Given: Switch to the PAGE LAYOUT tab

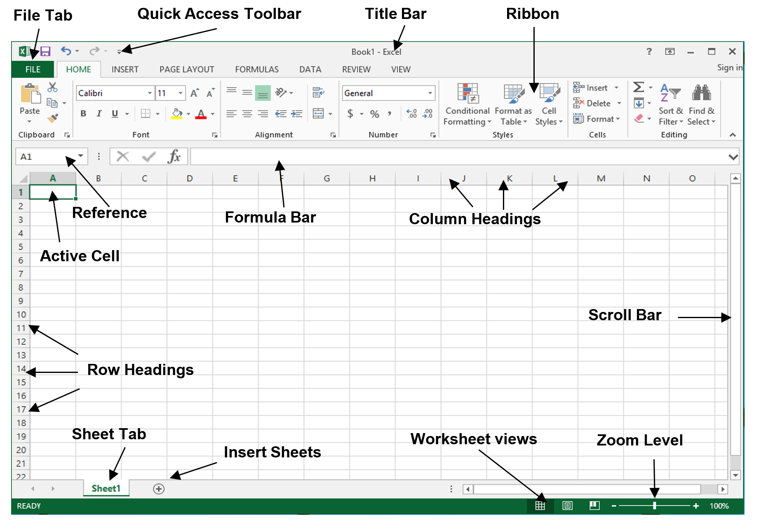Looking at the screenshot, I should pos(187,69).
